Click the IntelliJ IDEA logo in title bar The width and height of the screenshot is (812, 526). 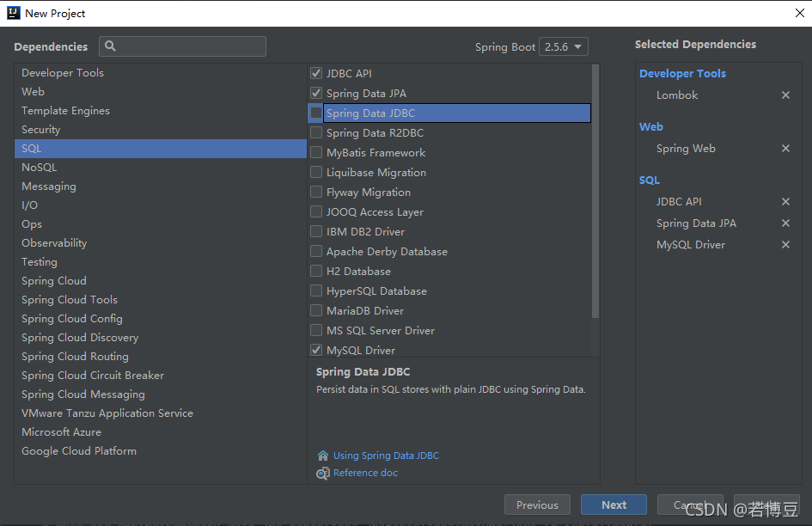click(x=14, y=13)
